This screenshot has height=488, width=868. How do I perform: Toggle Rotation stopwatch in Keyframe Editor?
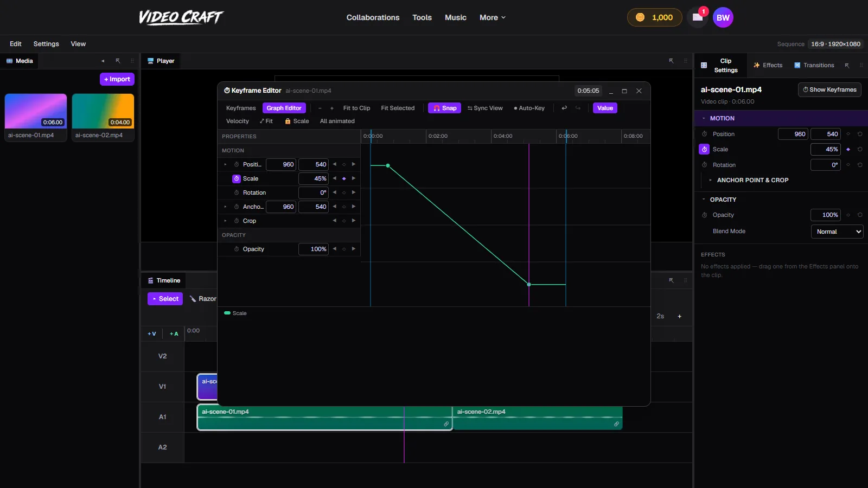click(x=237, y=192)
